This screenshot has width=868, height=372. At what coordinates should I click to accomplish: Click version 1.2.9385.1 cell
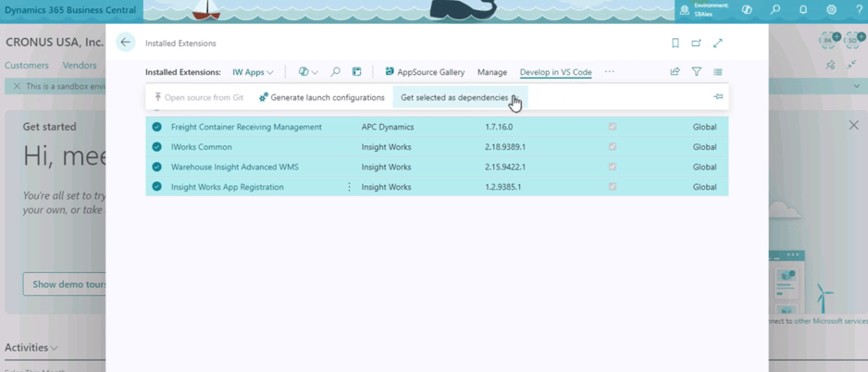click(502, 187)
